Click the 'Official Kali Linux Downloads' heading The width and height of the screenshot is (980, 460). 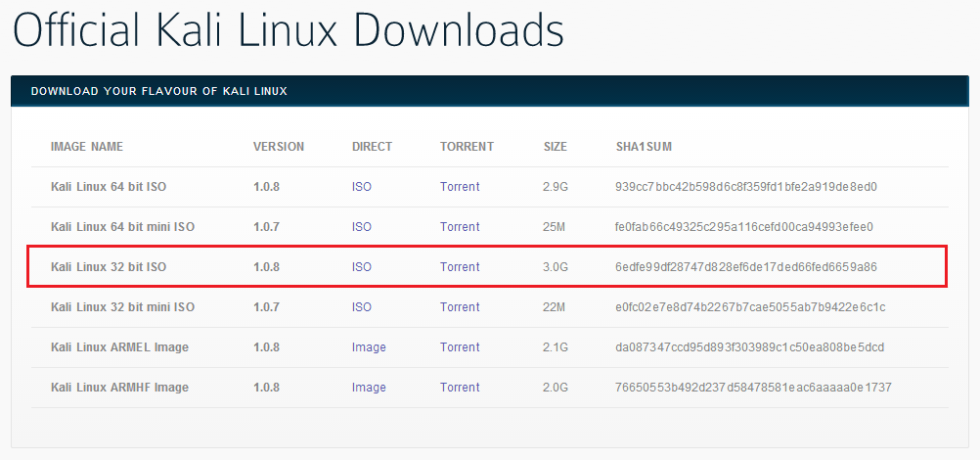289,28
